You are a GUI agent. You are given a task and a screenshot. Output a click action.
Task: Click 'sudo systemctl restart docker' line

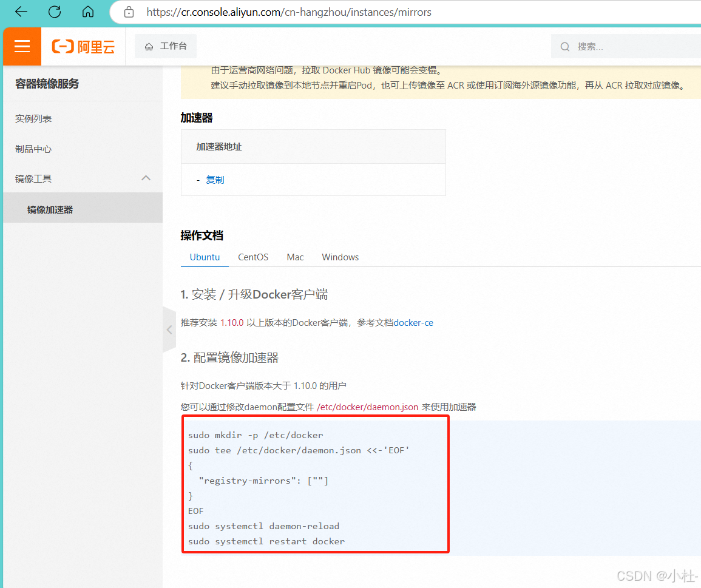266,541
